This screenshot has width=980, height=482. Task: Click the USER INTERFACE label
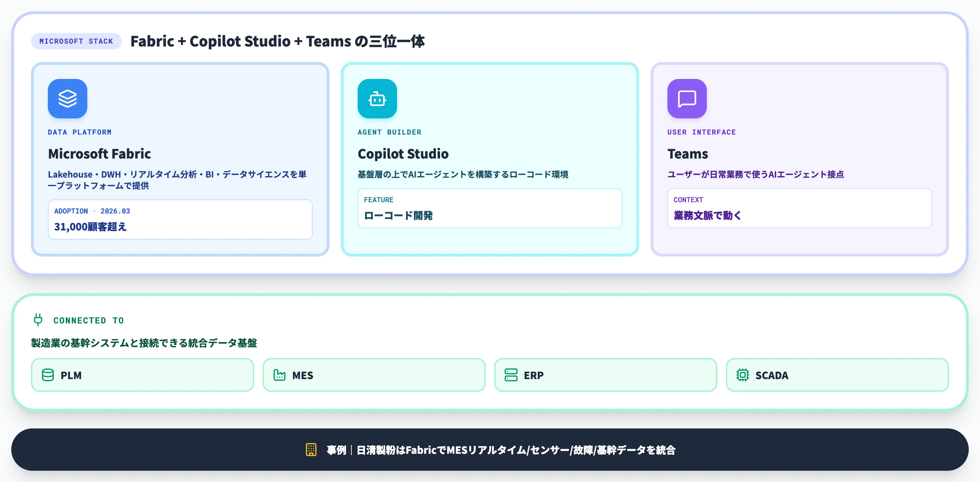tap(702, 132)
